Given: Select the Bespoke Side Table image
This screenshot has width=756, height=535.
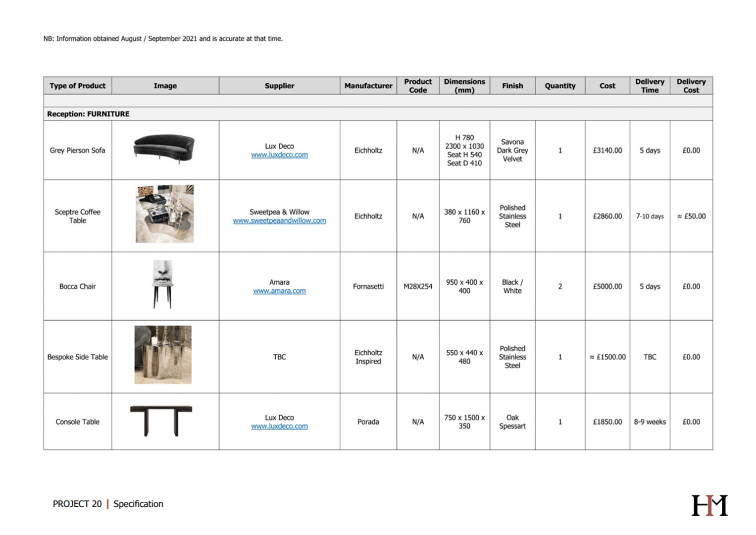Looking at the screenshot, I should click(163, 355).
